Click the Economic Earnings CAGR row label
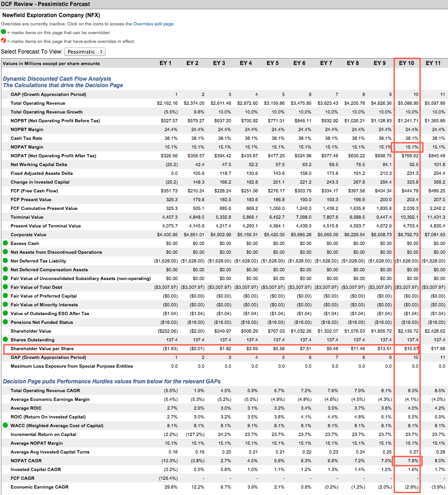The height and width of the screenshot is (495, 448). 40,487
